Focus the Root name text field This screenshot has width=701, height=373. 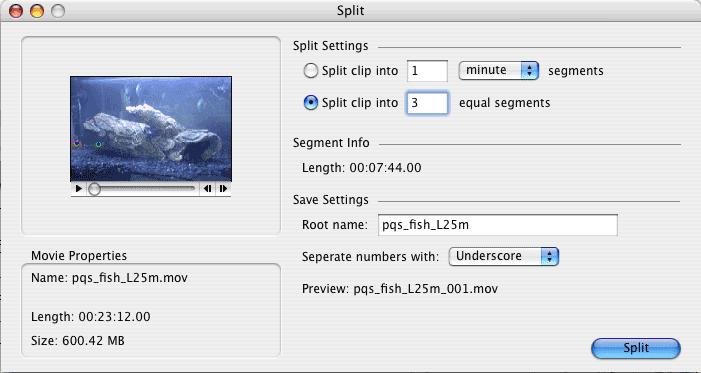[498, 225]
